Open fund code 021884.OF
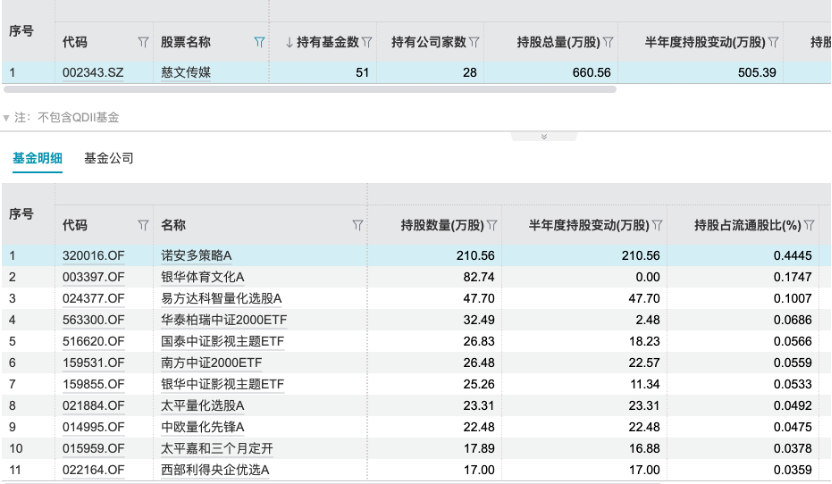832x484 pixels. point(93,405)
